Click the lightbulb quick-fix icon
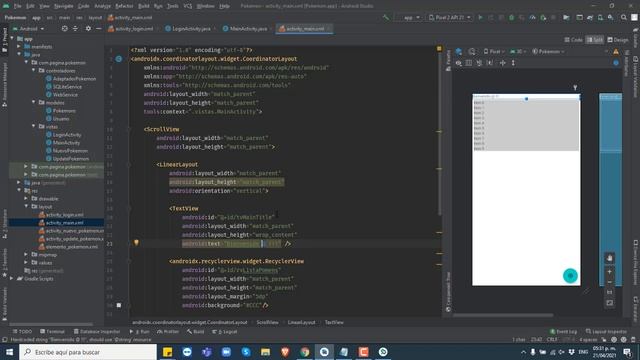This screenshot has height=360, width=640. point(136,242)
